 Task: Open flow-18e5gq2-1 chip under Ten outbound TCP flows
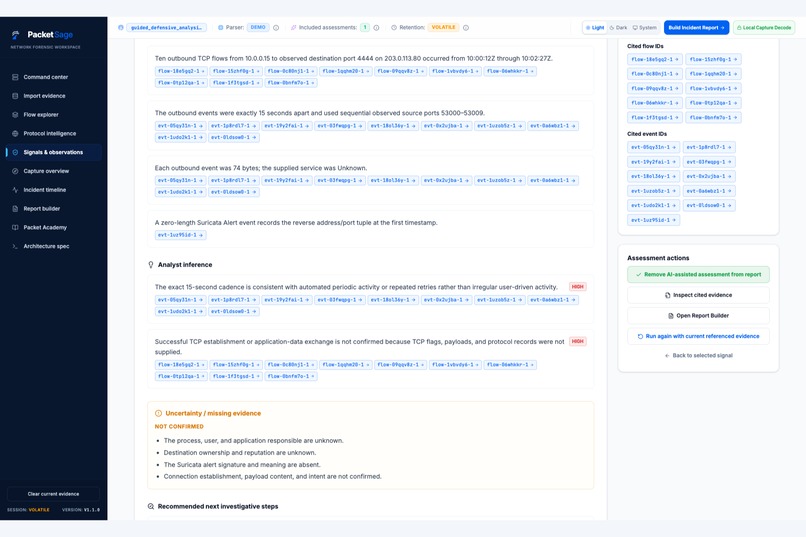[181, 71]
